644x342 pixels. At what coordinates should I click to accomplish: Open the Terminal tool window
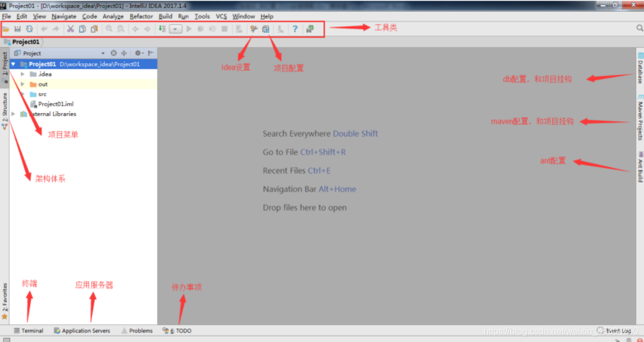point(28,331)
